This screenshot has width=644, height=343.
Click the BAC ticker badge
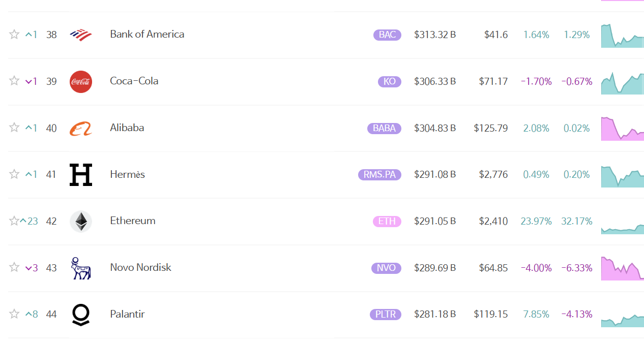(387, 35)
